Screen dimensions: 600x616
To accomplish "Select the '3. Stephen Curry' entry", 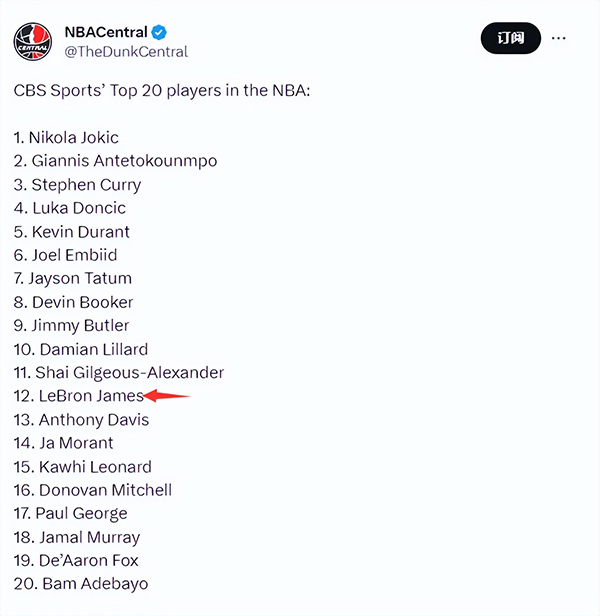I will tap(77, 185).
